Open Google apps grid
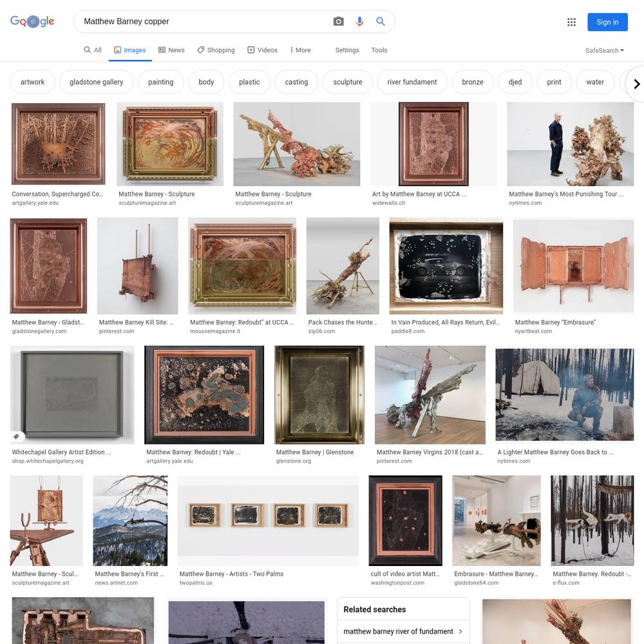Screen dimensions: 644x644 pos(571,22)
